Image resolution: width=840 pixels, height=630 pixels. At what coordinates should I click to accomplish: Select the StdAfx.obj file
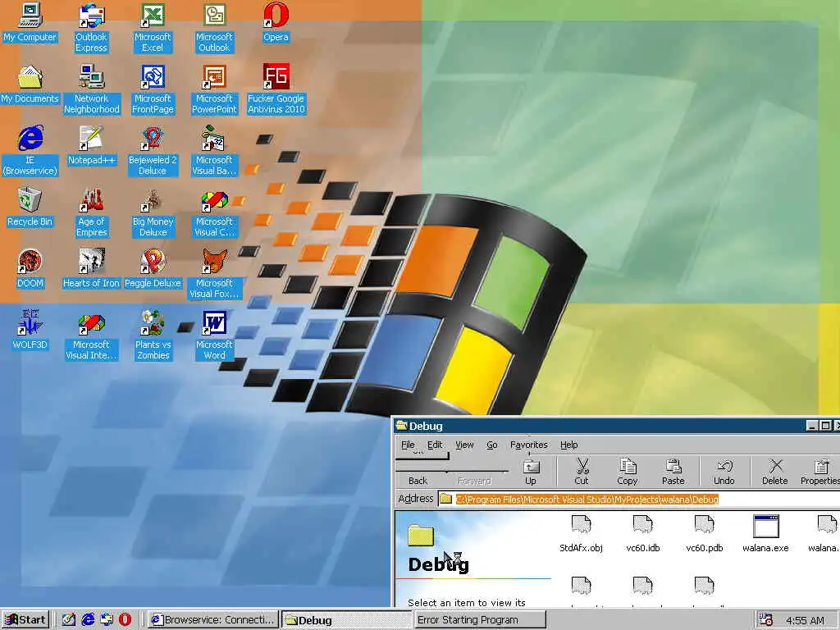click(582, 533)
